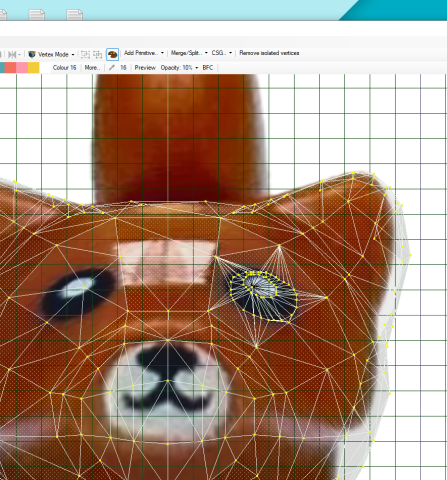Pick the salmon colour swatch
The width and height of the screenshot is (447, 480).
10,68
